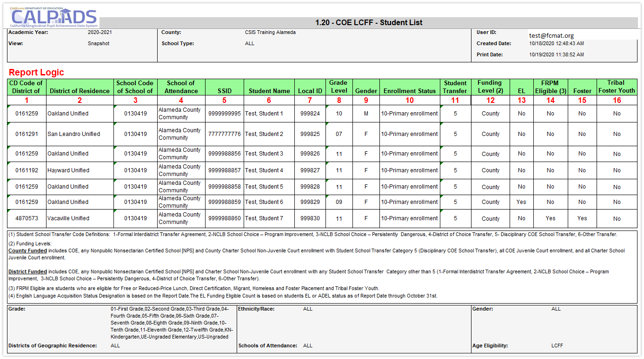Click the 'Student Transfer' column header
This screenshot has width=644, height=359.
tap(455, 87)
